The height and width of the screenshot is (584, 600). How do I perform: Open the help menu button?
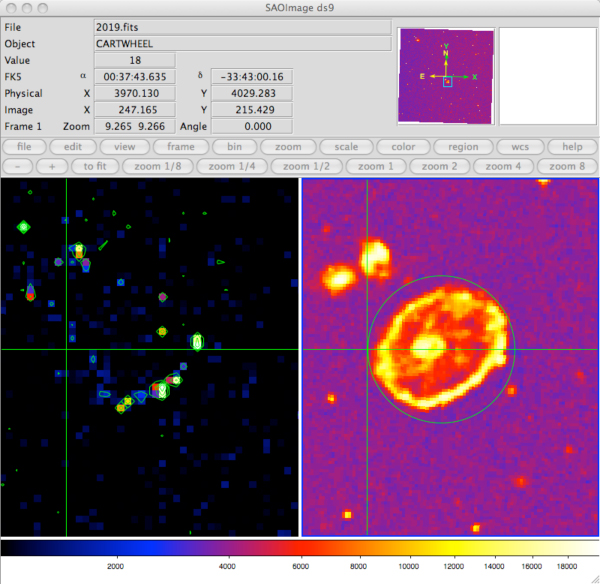572,147
